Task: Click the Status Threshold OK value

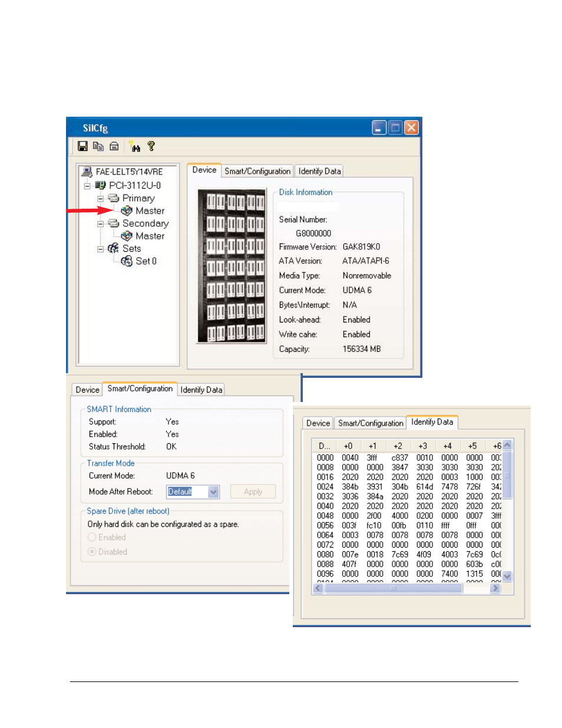Action: [171, 446]
